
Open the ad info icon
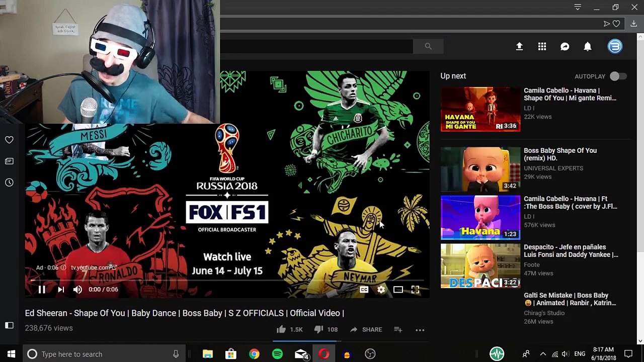click(x=63, y=267)
